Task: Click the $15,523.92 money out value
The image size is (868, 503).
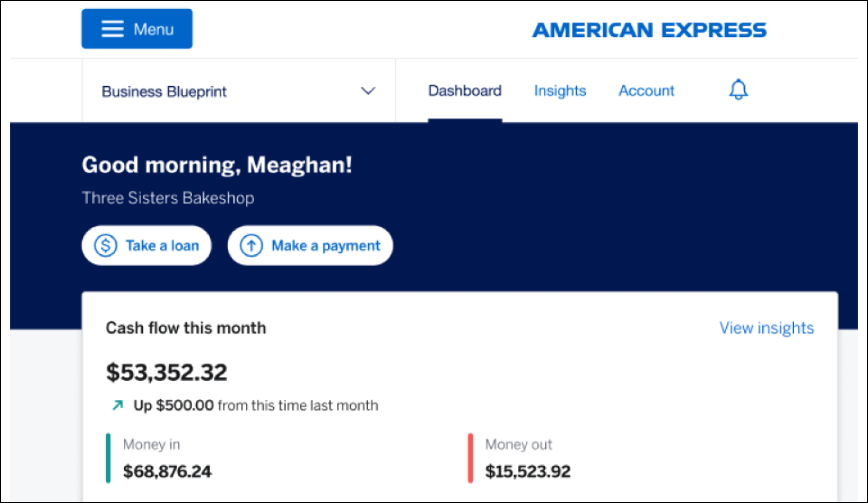Action: (528, 471)
